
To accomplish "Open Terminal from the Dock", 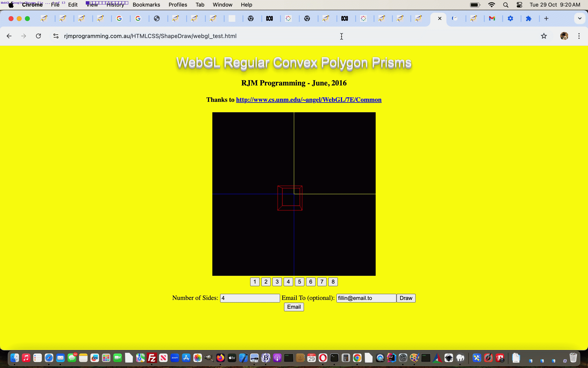I will pyautogui.click(x=334, y=358).
